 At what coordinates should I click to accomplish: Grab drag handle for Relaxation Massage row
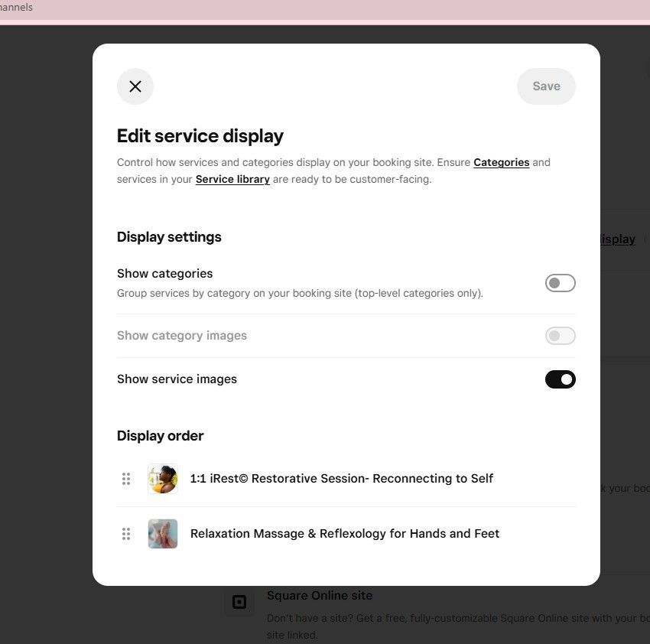coord(126,534)
